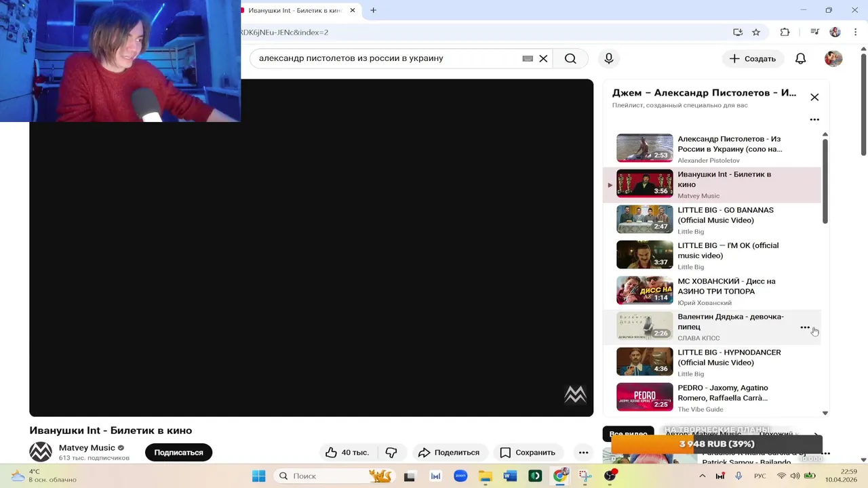Click channel name Alexander Pistoletov

point(709,161)
